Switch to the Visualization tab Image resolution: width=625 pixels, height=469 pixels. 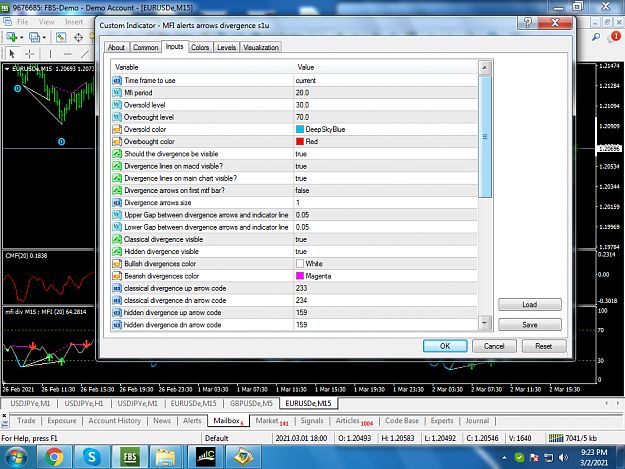(261, 47)
